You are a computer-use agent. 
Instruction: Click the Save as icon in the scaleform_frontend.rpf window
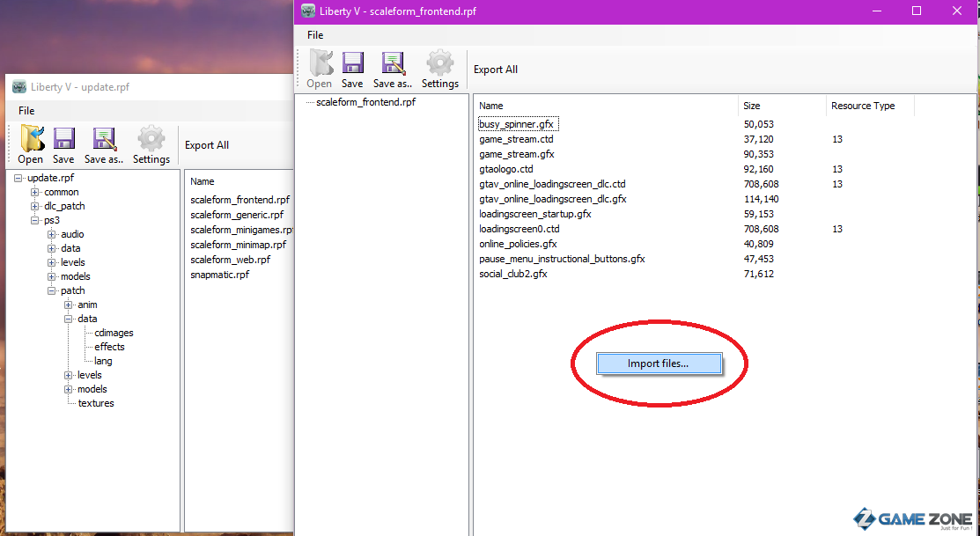coord(393,63)
